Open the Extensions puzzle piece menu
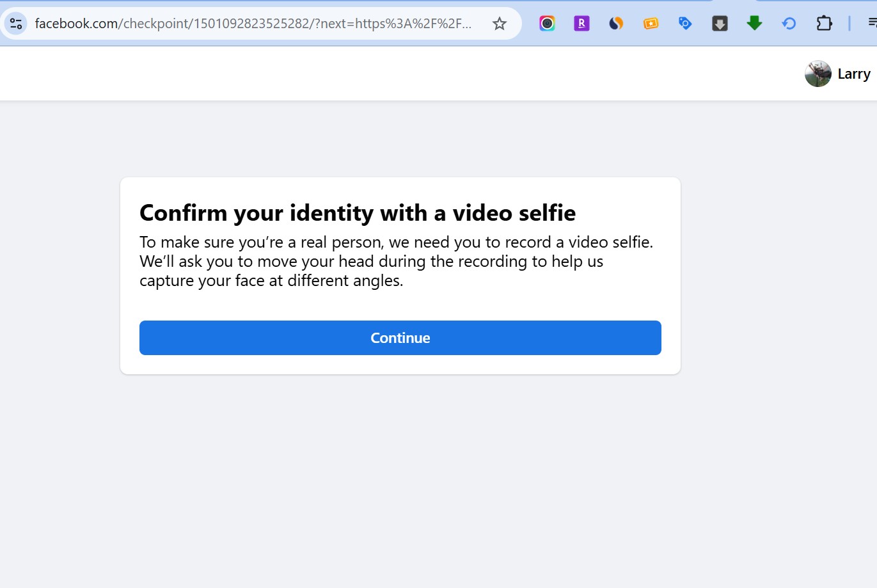The image size is (877, 588). point(824,24)
